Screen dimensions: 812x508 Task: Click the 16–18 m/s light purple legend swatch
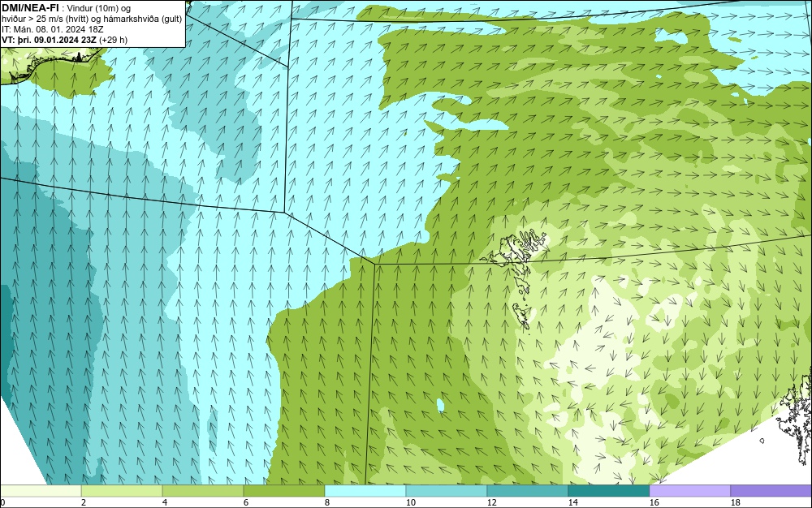pyautogui.click(x=689, y=491)
